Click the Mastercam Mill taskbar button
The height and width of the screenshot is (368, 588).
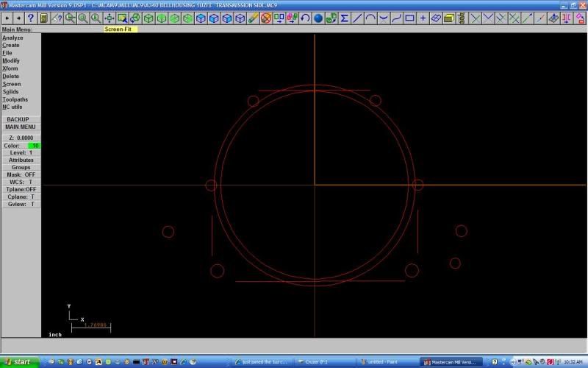[450, 362]
